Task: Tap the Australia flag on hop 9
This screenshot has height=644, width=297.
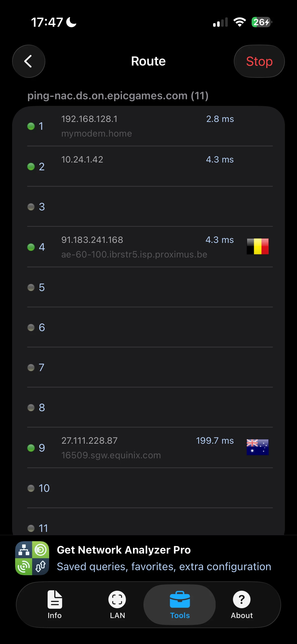Action: tap(258, 447)
